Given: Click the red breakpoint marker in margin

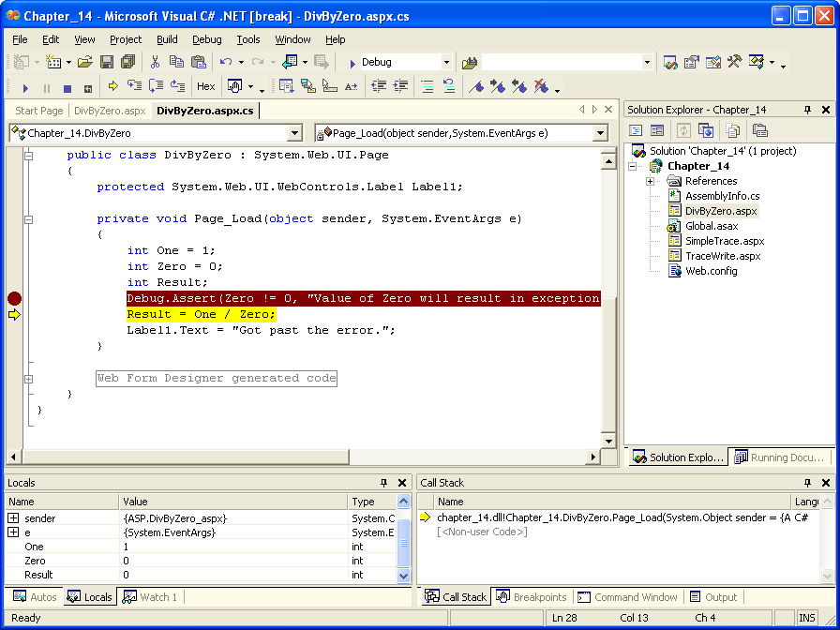Looking at the screenshot, I should tap(14, 299).
